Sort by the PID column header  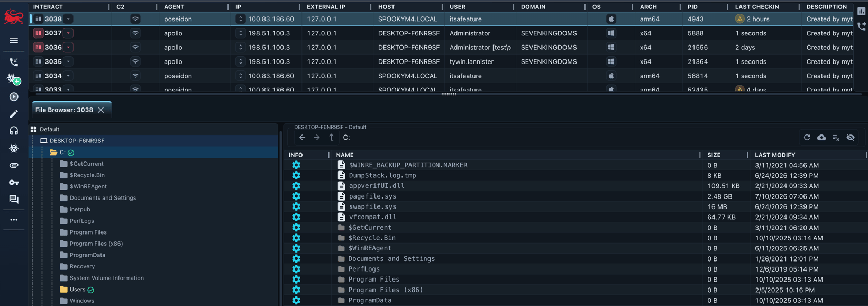[692, 7]
